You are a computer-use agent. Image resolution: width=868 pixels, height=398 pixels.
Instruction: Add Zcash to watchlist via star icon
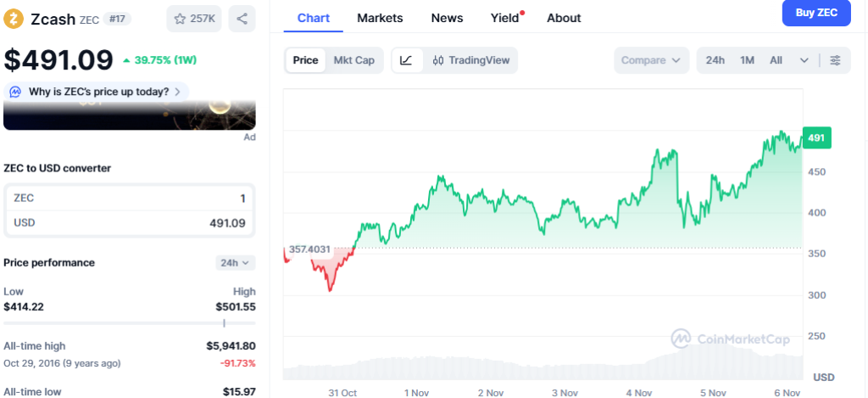[x=180, y=19]
